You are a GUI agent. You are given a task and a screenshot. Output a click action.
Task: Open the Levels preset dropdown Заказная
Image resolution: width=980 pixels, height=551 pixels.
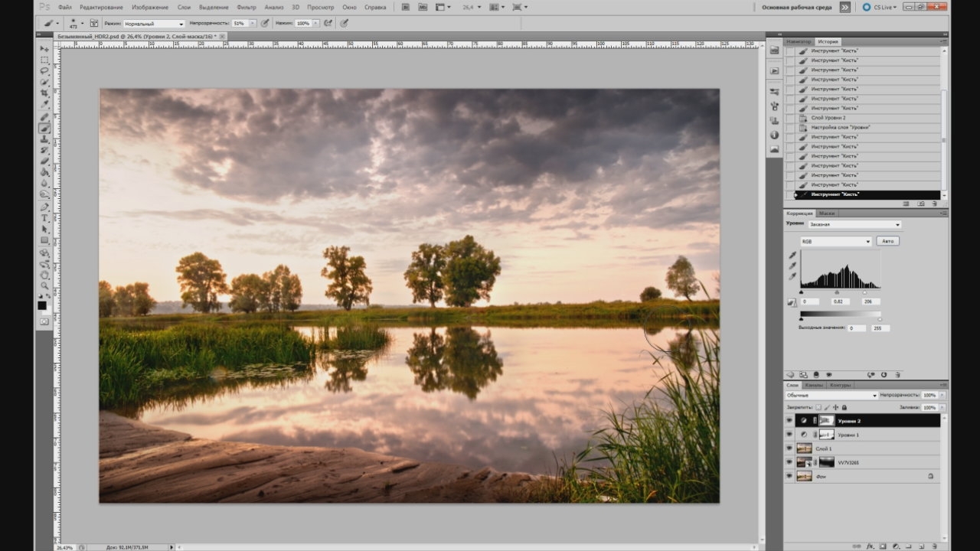854,224
